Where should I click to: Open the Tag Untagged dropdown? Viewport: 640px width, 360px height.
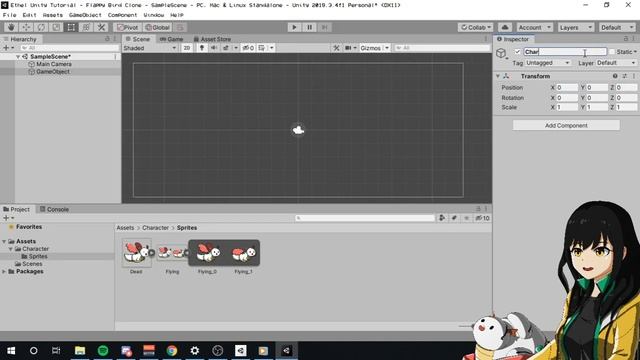548,63
